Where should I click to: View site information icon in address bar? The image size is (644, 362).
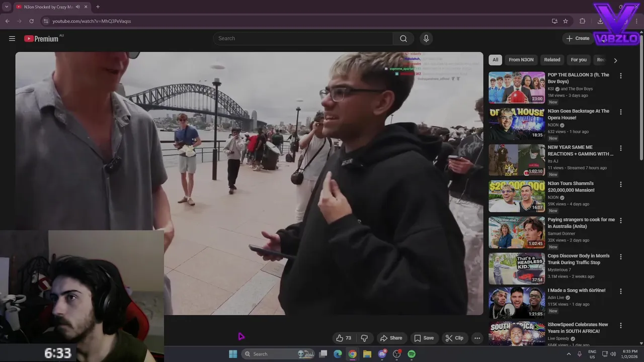click(46, 21)
